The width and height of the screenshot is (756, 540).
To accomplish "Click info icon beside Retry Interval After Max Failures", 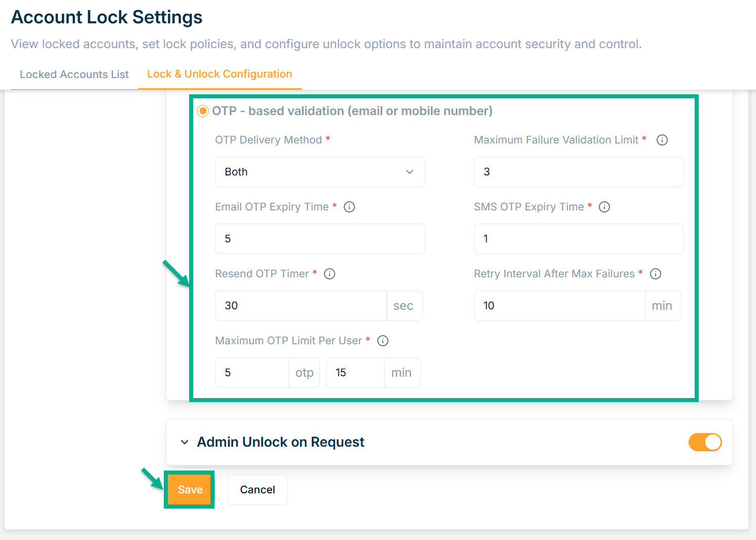I will tap(656, 274).
